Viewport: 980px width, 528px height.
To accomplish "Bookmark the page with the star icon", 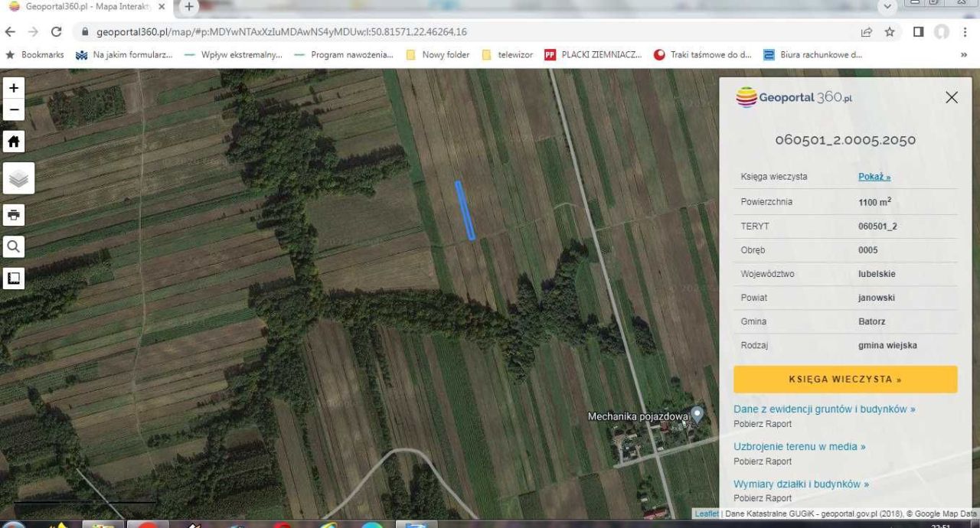I will 888,32.
